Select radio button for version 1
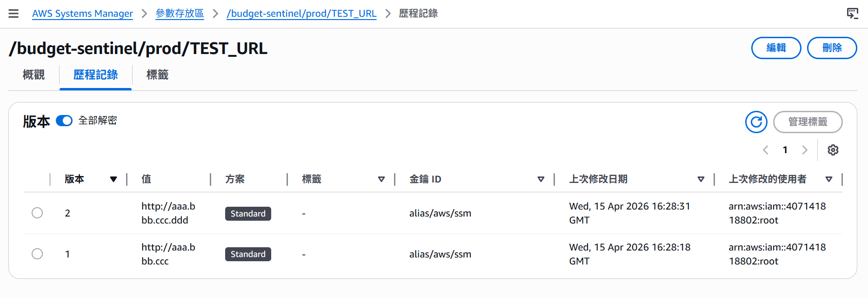This screenshot has width=868, height=298. click(x=37, y=254)
